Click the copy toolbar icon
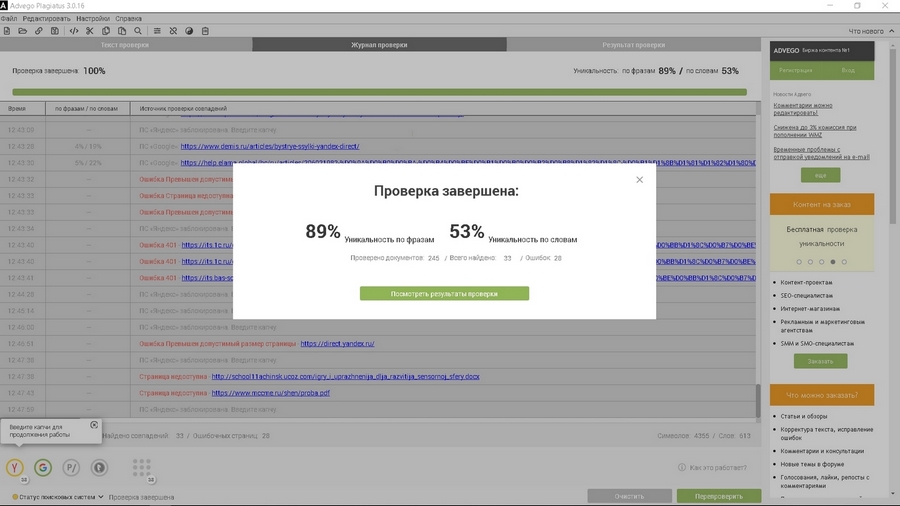 pos(106,31)
